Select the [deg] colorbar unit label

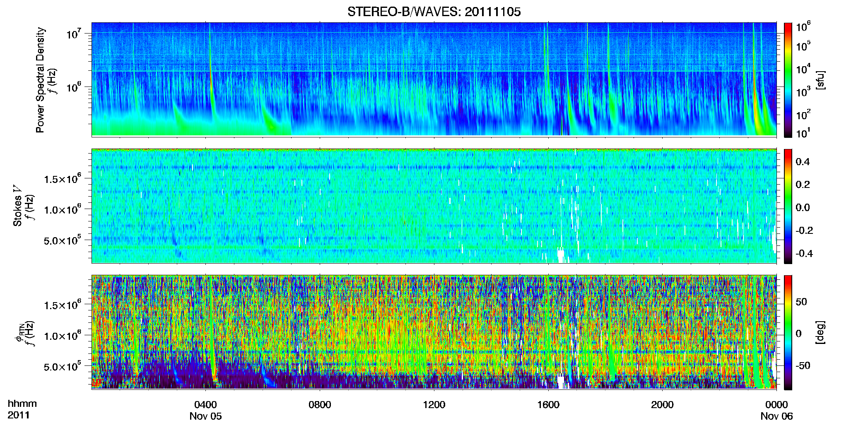pyautogui.click(x=820, y=332)
